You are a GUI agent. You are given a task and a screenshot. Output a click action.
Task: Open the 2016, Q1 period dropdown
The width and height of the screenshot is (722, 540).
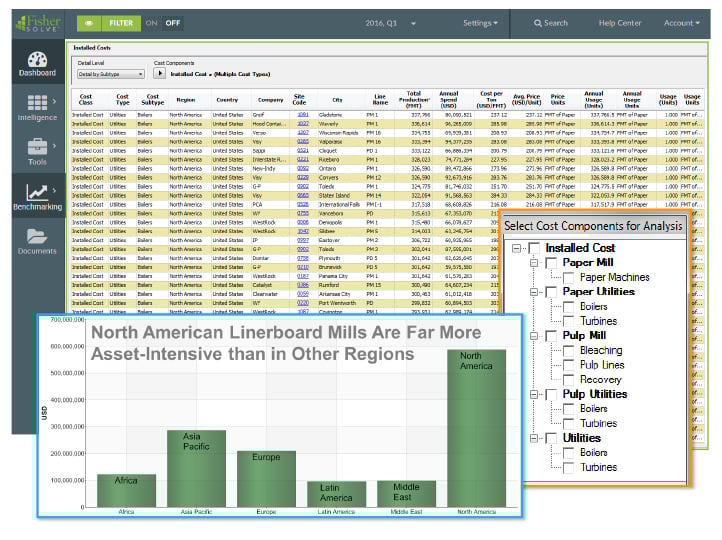click(x=390, y=23)
